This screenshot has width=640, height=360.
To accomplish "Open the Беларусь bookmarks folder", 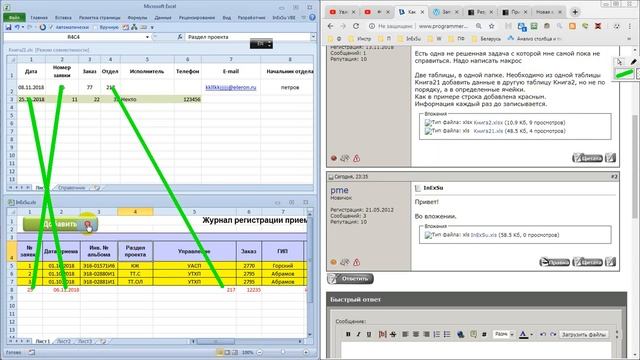I will coord(486,39).
